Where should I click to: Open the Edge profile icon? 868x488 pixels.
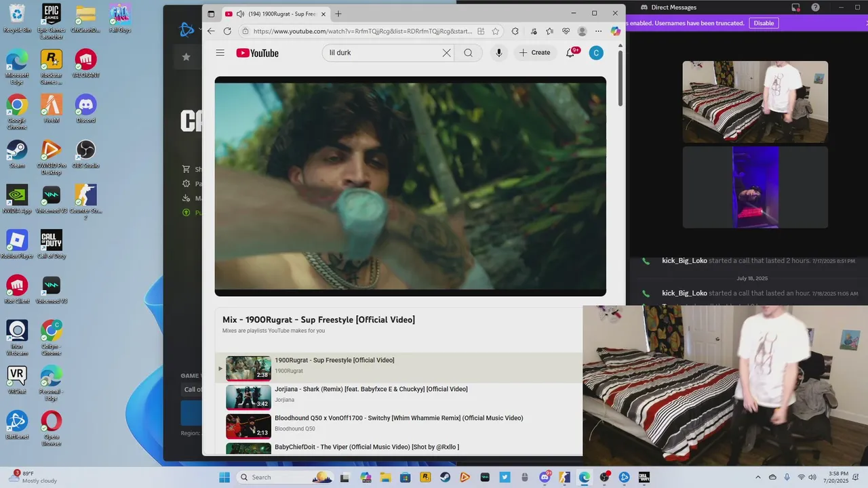(x=582, y=31)
